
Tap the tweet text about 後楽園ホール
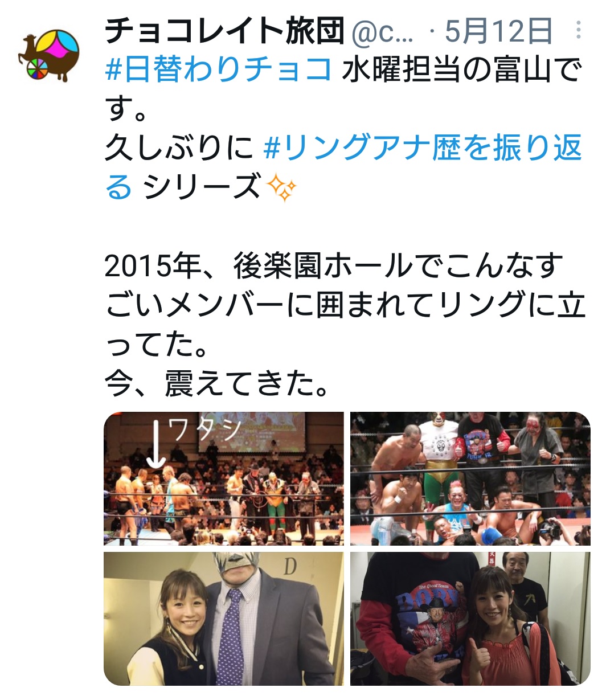tap(345, 305)
